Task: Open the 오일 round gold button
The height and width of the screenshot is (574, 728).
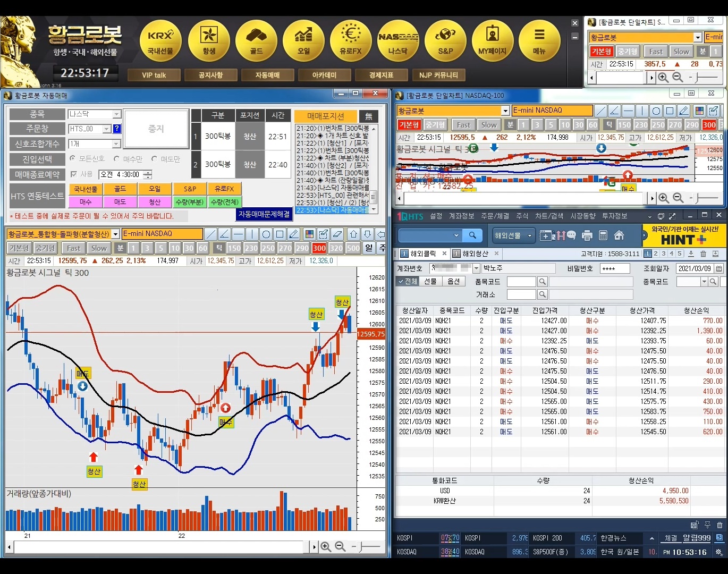Action: [303, 41]
